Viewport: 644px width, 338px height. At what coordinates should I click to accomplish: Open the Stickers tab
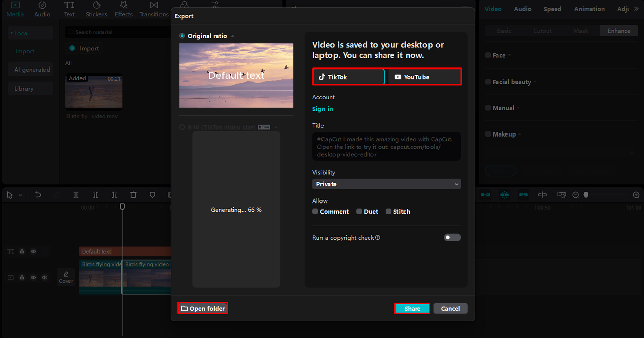pyautogui.click(x=97, y=9)
